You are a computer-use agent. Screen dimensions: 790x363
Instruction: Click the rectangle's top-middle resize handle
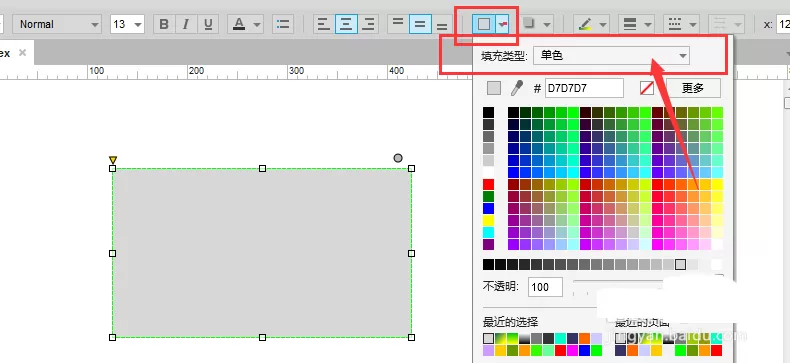point(262,168)
